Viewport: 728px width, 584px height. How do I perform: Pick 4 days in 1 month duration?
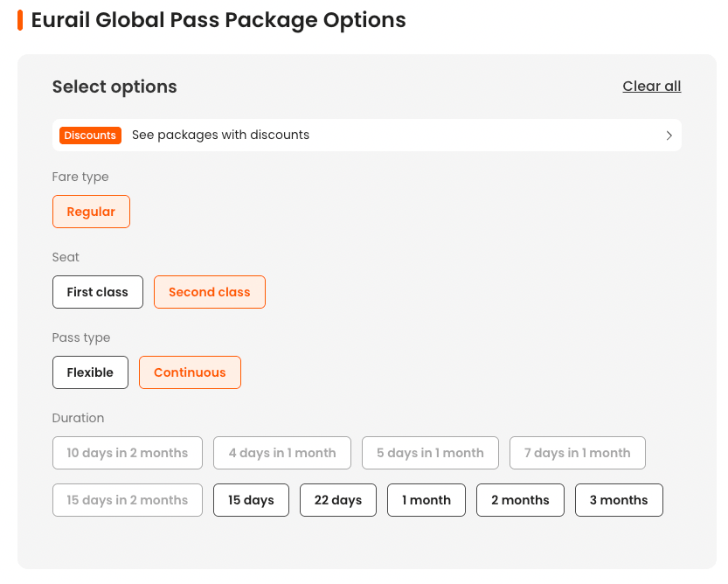pos(281,453)
